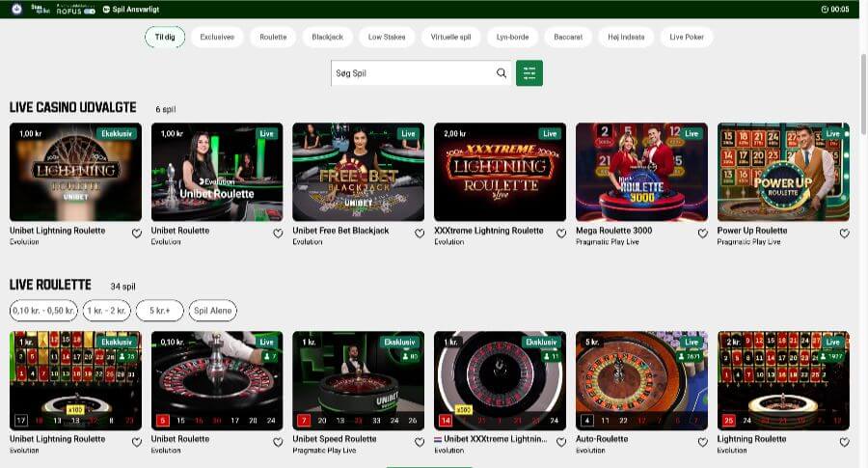Open Unibet XXXtreme Lightning thumbnail in Live Roulette
This screenshot has height=468, width=868.
coord(500,380)
